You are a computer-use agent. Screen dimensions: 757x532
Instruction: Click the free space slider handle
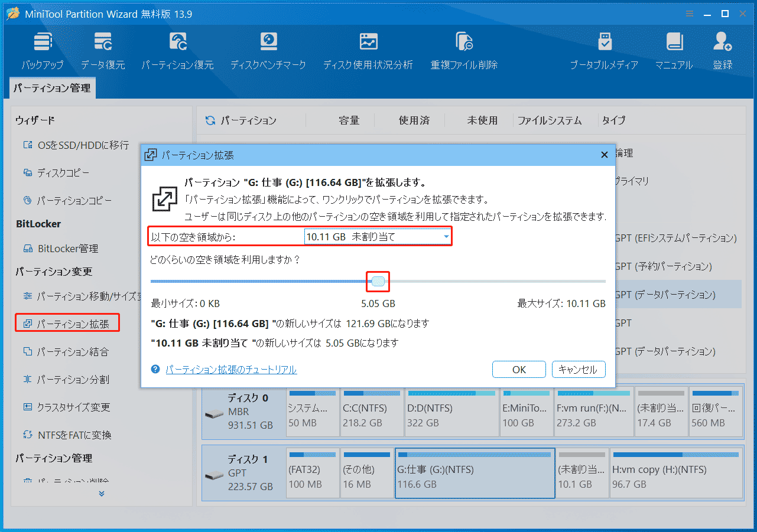click(x=378, y=282)
